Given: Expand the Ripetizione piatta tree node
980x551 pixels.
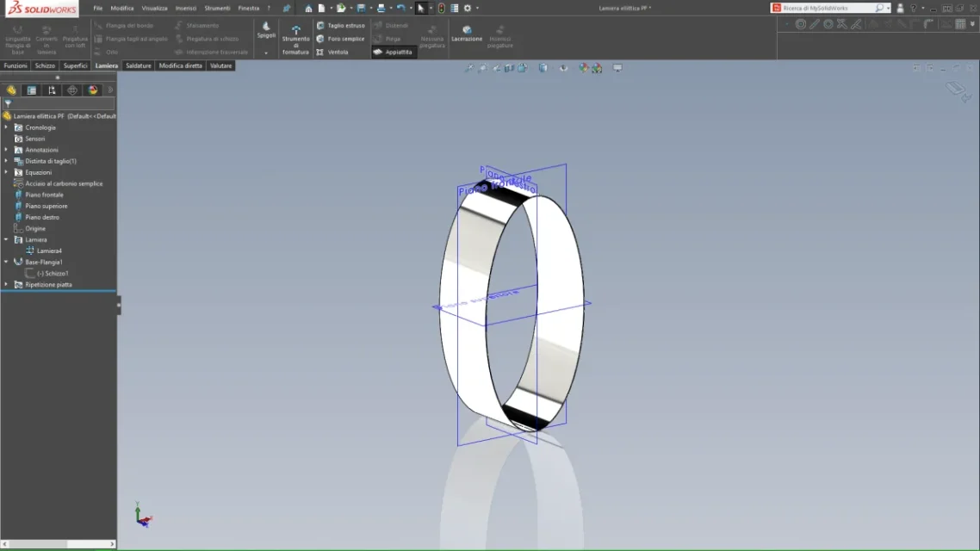Looking at the screenshot, I should [6, 285].
